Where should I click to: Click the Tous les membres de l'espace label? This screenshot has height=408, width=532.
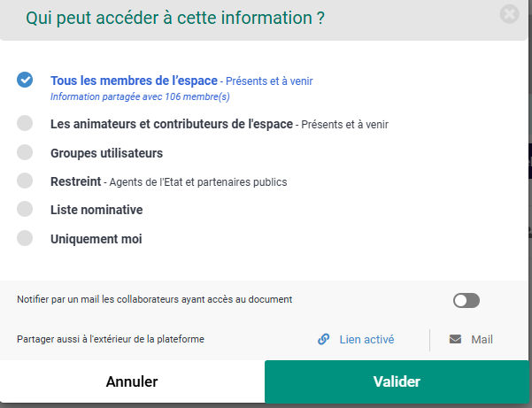click(134, 81)
